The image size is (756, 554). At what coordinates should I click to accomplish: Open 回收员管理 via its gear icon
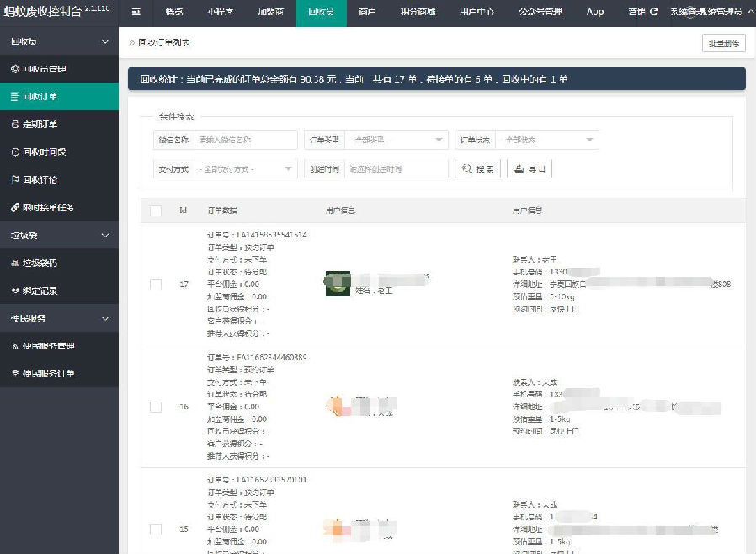(x=15, y=69)
